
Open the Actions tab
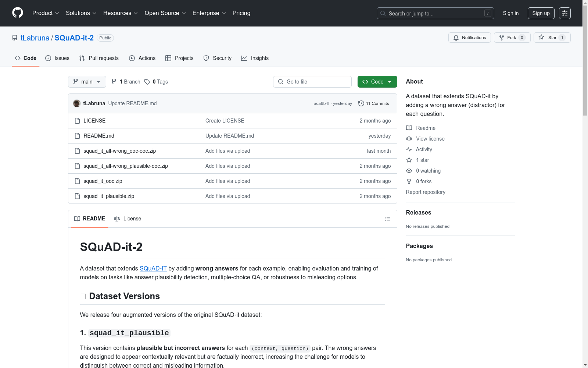tap(142, 58)
